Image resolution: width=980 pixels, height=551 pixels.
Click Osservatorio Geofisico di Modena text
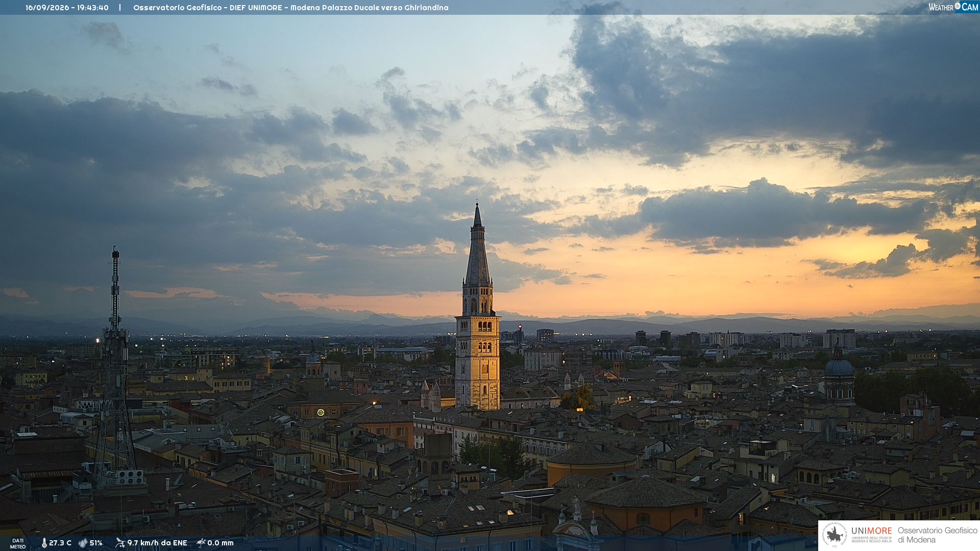[x=938, y=535]
